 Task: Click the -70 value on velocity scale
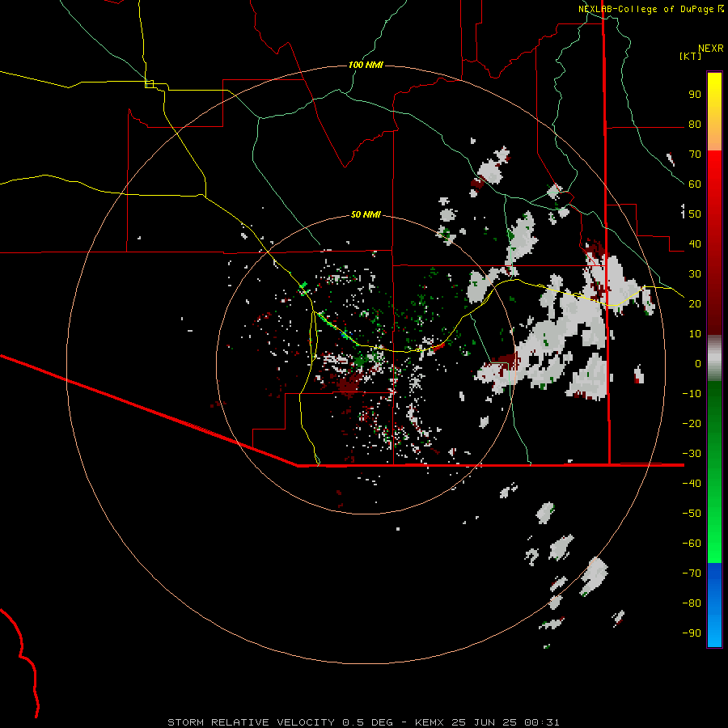tap(692, 574)
